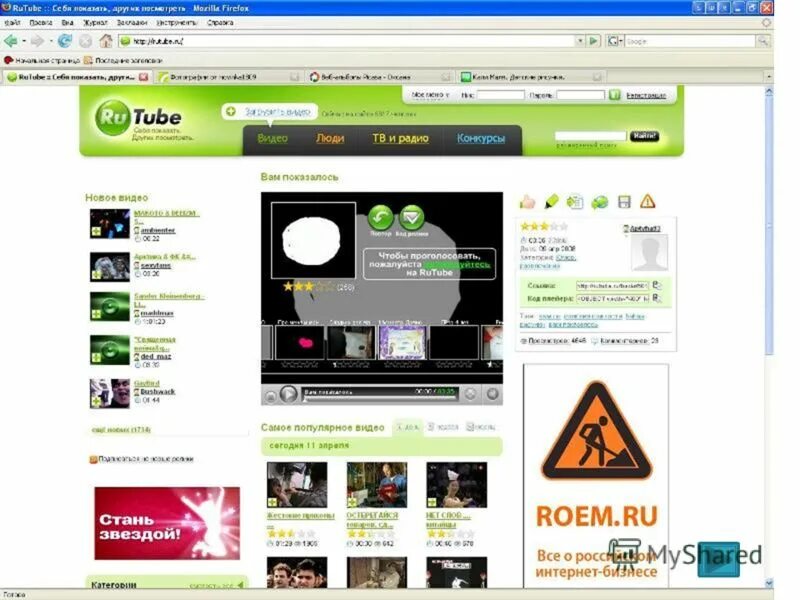This screenshot has height=600, width=800.
Task: Open the Закладки menu
Action: [132, 22]
